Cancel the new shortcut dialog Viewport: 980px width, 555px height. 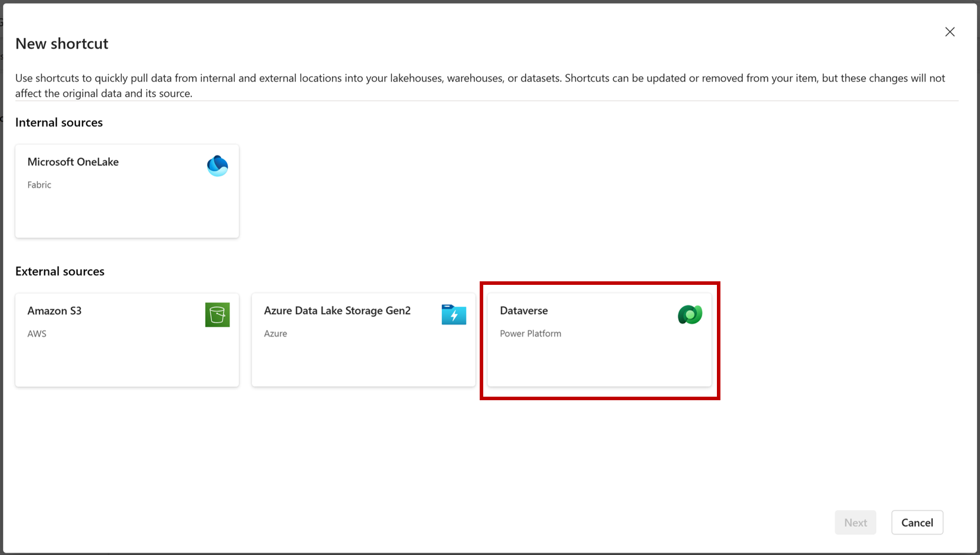(916, 523)
